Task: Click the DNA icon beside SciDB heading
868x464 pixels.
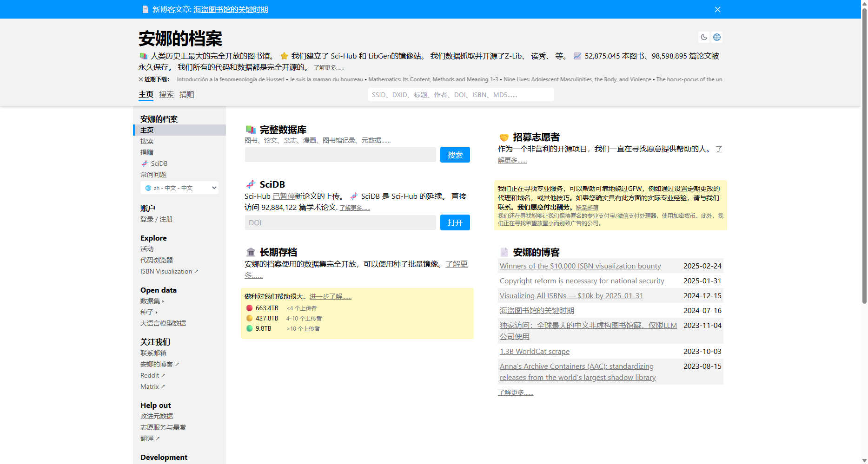Action: (x=251, y=184)
